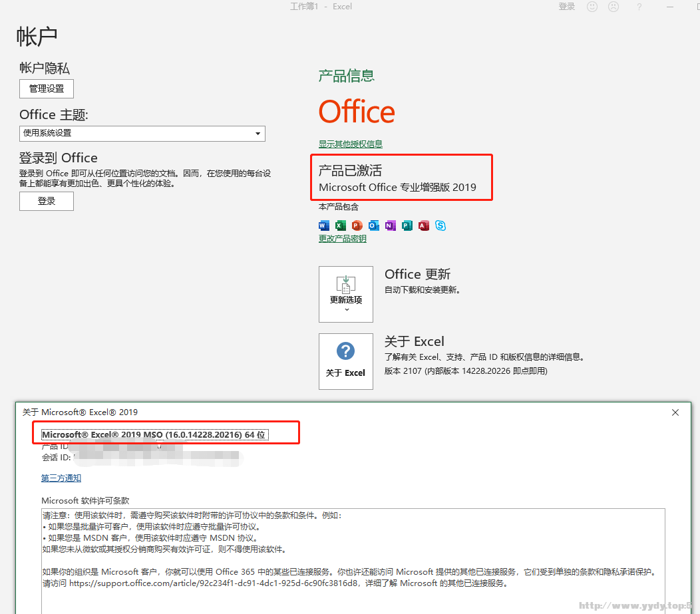Screen dimensions: 700x614
Task: Click the Office 更新 heading
Action: pos(417,274)
